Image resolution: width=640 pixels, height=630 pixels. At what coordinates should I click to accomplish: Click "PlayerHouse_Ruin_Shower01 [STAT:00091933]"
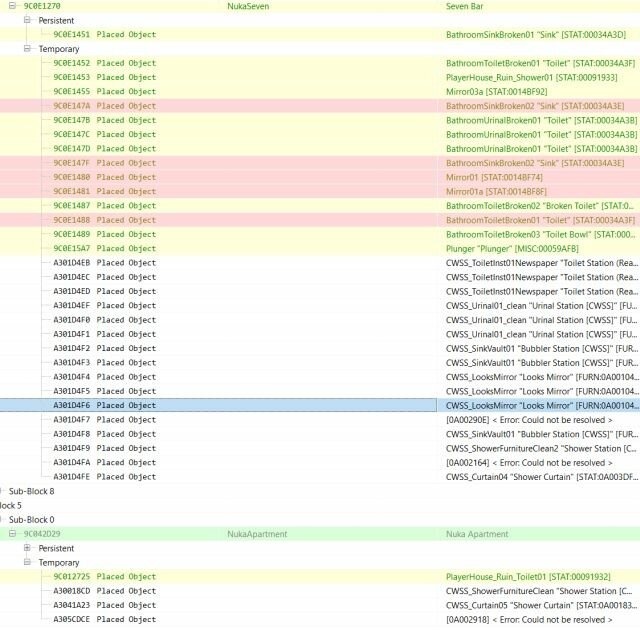pyautogui.click(x=531, y=78)
